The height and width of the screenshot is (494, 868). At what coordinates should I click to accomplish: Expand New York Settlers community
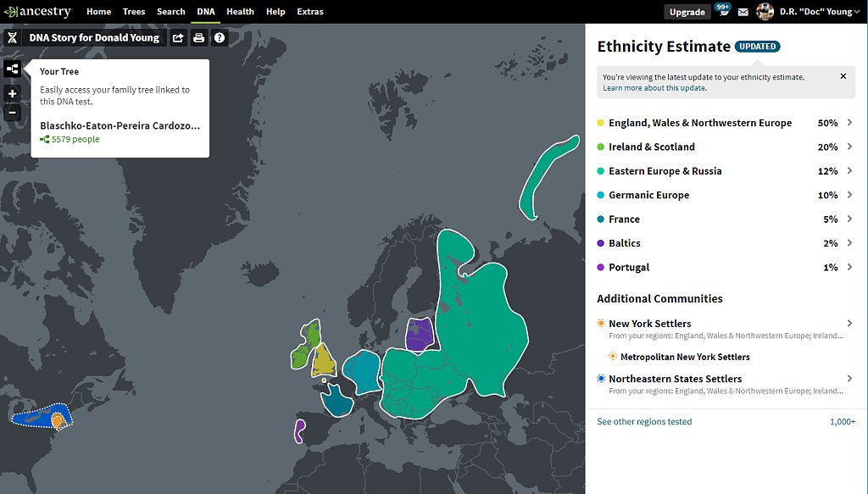pyautogui.click(x=849, y=323)
